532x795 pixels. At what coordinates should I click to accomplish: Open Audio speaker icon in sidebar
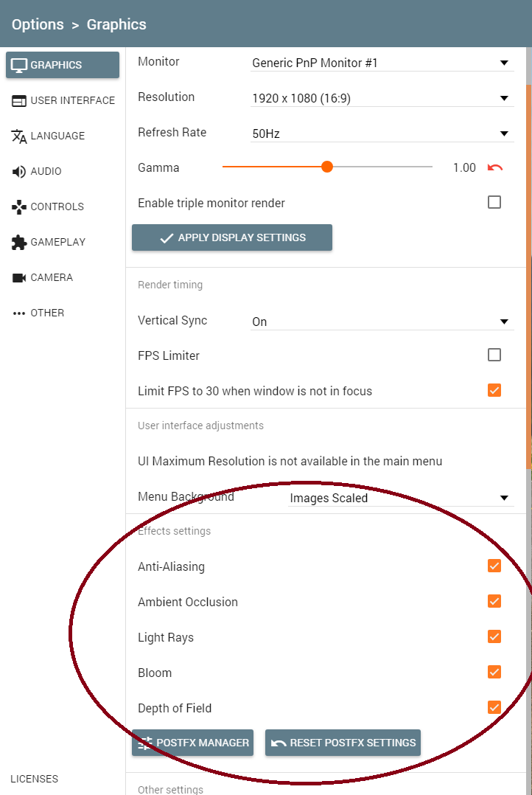tap(19, 171)
